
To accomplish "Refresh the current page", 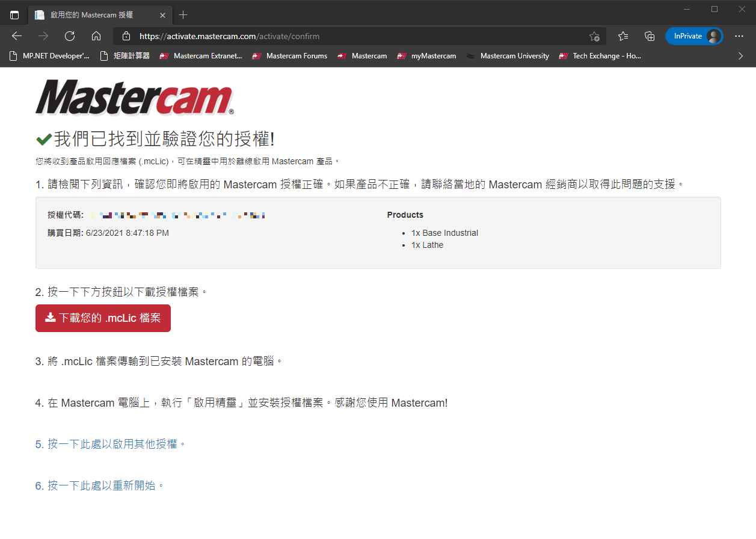I will [70, 36].
